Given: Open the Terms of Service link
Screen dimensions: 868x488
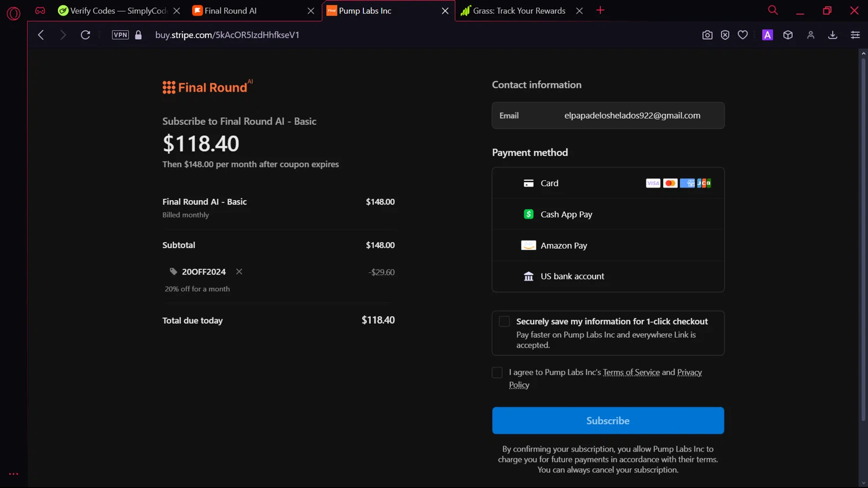Looking at the screenshot, I should pyautogui.click(x=631, y=372).
